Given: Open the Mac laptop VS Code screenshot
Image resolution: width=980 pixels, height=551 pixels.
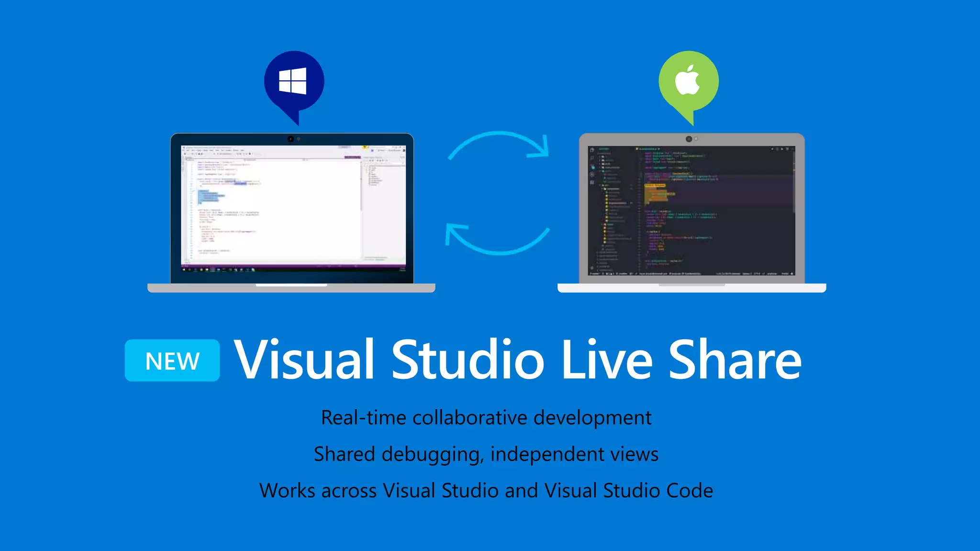Looking at the screenshot, I should tap(691, 210).
